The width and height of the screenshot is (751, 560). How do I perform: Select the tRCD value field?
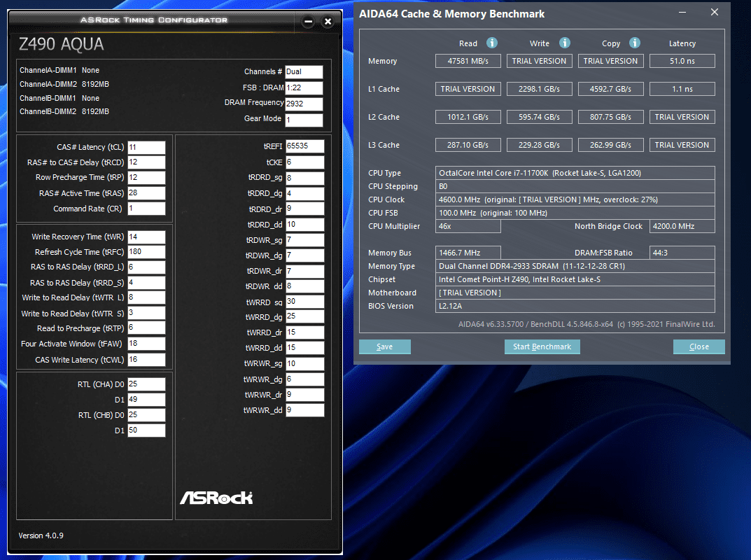click(x=146, y=162)
